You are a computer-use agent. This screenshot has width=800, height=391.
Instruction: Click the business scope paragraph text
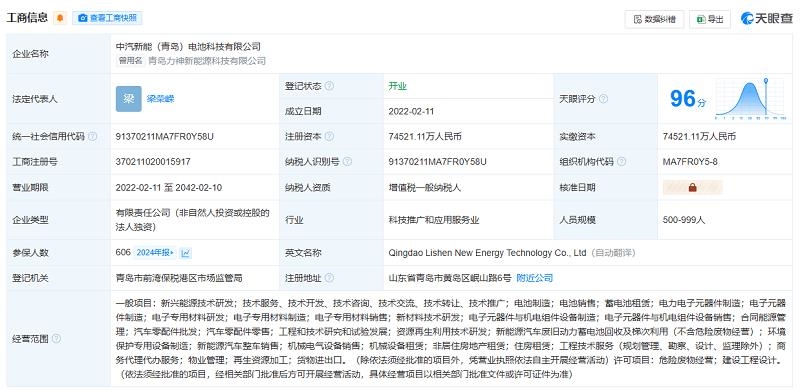451,338
